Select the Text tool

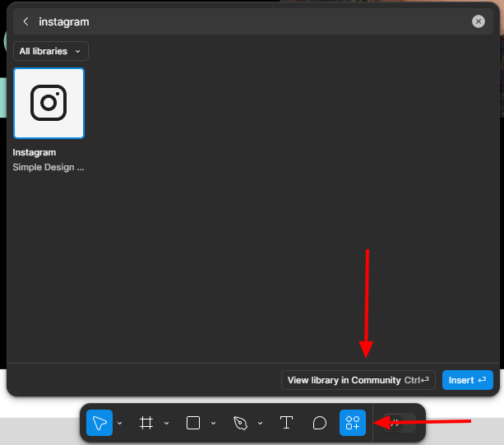(x=286, y=423)
